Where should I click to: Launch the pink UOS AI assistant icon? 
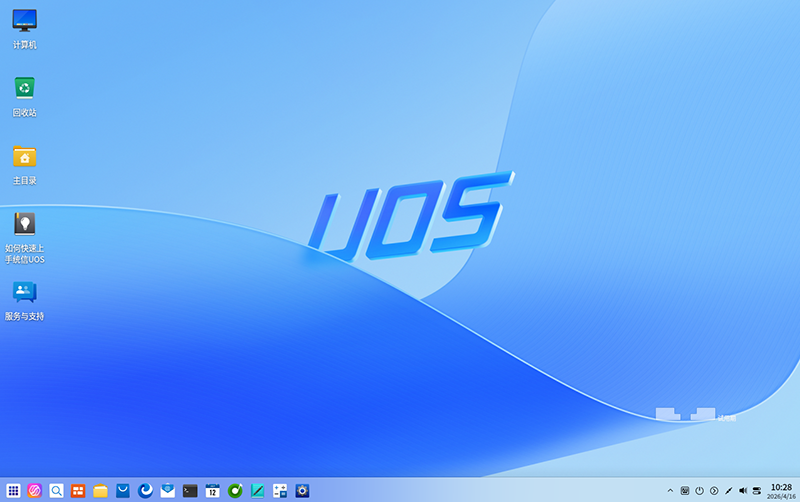(35, 491)
